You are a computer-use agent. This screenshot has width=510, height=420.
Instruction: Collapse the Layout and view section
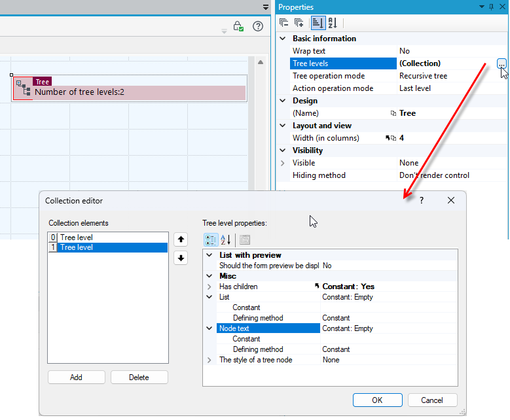pyautogui.click(x=283, y=126)
